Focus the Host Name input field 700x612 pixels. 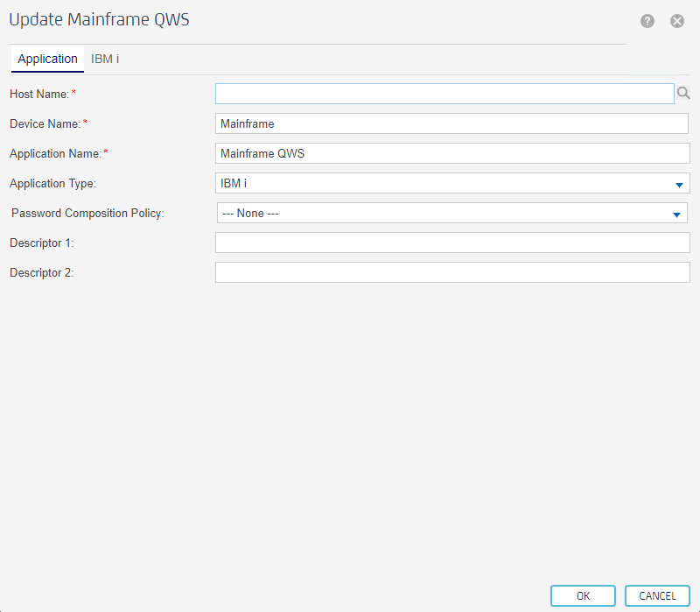(444, 94)
